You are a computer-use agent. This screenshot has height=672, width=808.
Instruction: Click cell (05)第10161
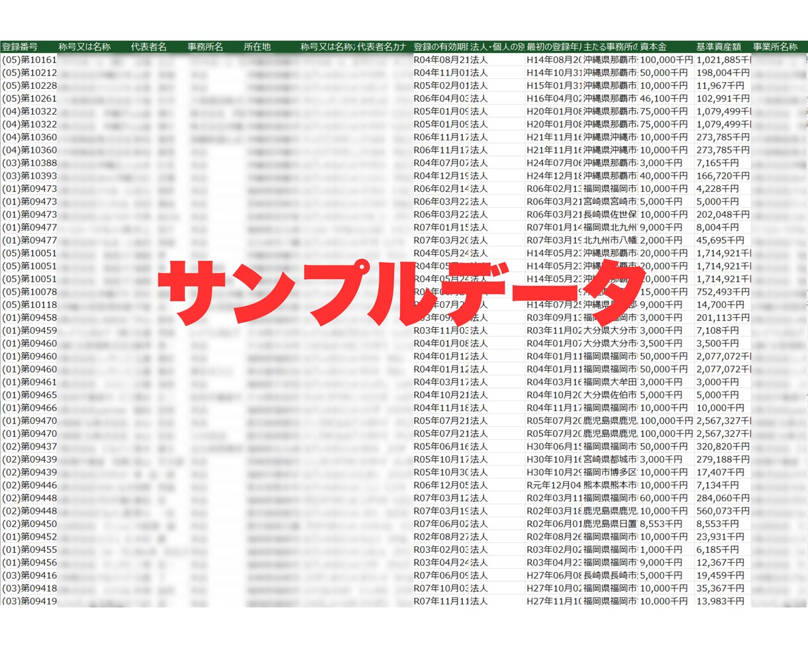pos(28,60)
